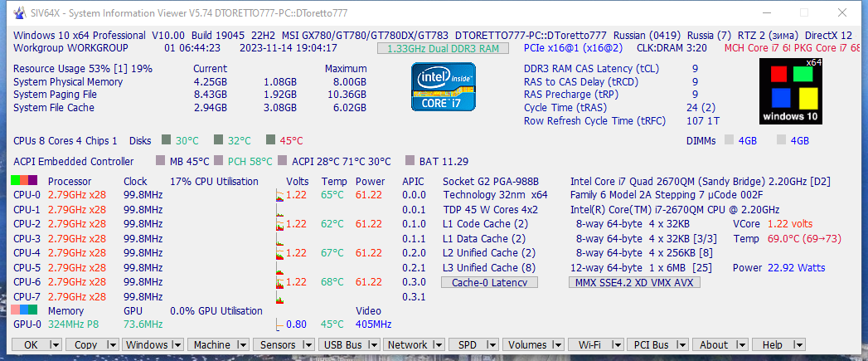Click the '17% CPU Utilisation' text
The height and width of the screenshot is (361, 868).
(214, 182)
